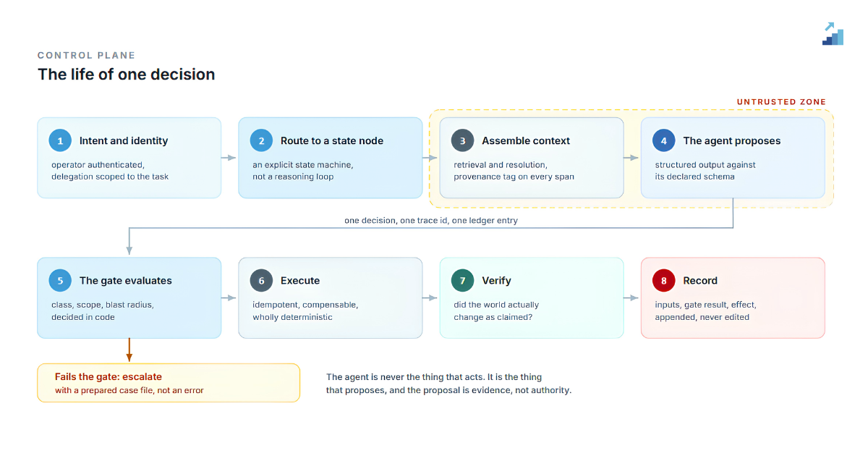The width and height of the screenshot is (868, 456).
Task: Click the step 4 numbered circle
Action: pos(664,141)
